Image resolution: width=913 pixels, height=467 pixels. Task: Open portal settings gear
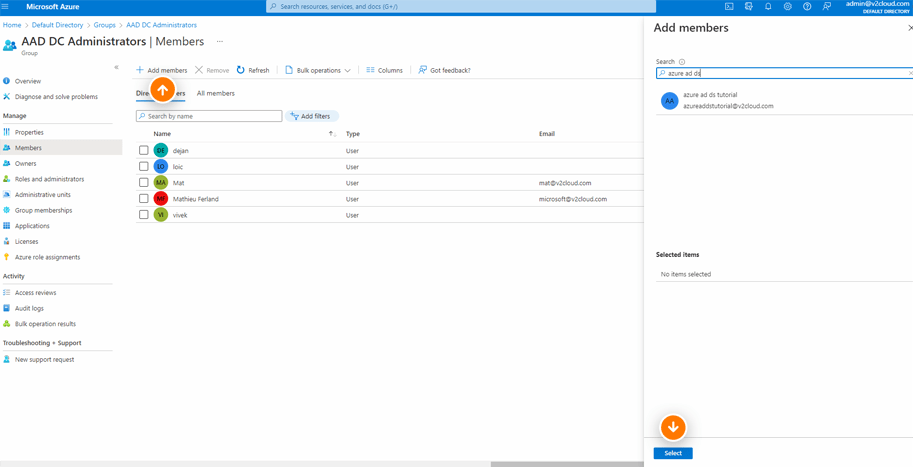787,6
